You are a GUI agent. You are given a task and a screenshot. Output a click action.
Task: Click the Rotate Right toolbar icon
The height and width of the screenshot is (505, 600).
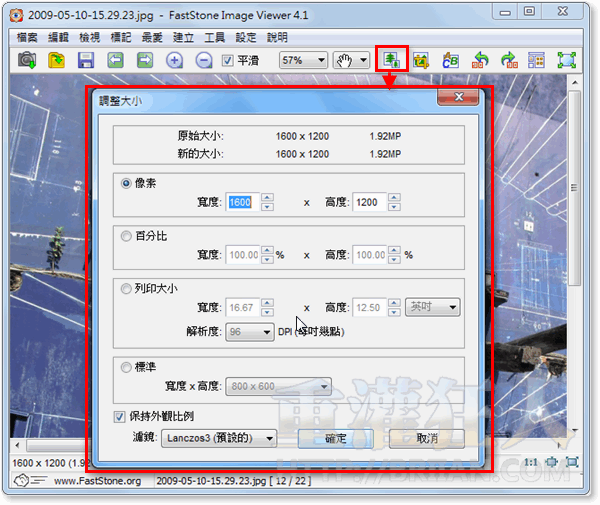[508, 60]
